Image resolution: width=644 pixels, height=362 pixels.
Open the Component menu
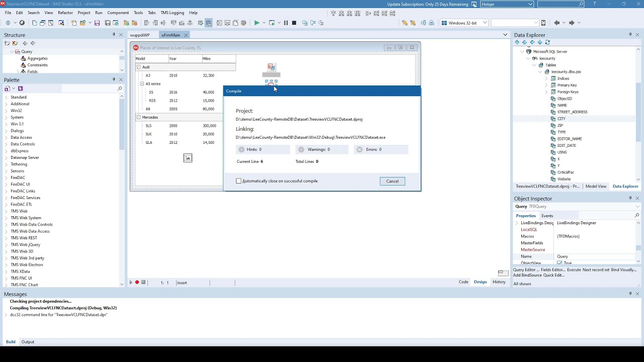pos(118,13)
